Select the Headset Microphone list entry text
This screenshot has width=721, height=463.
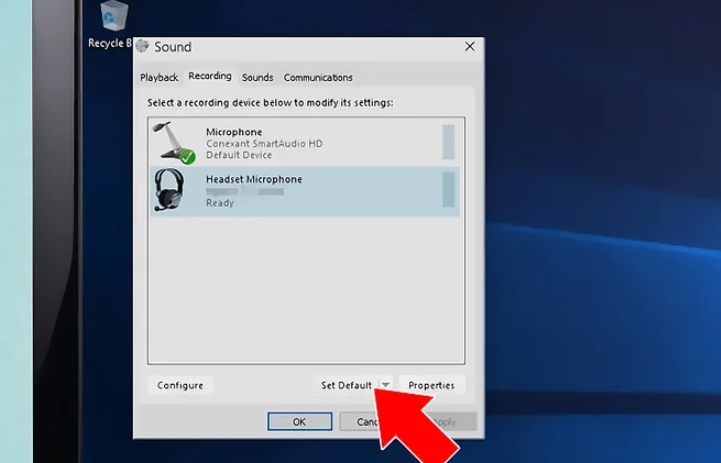tap(253, 180)
